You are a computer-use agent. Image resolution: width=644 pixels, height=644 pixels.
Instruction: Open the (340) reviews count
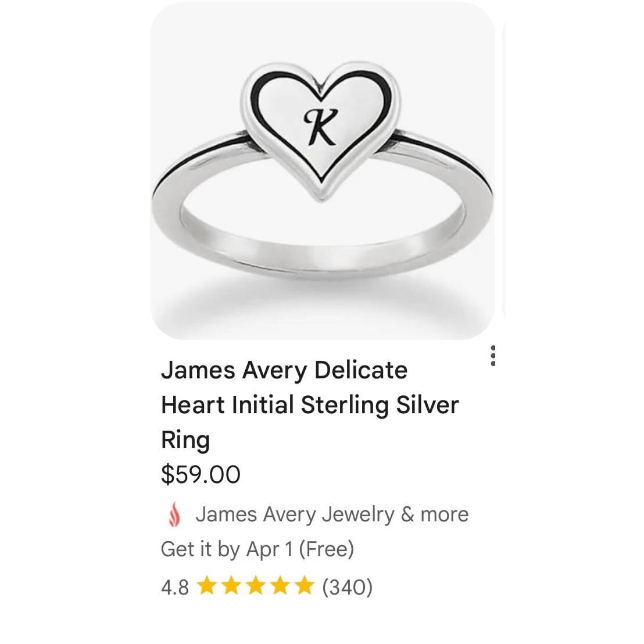tap(347, 586)
